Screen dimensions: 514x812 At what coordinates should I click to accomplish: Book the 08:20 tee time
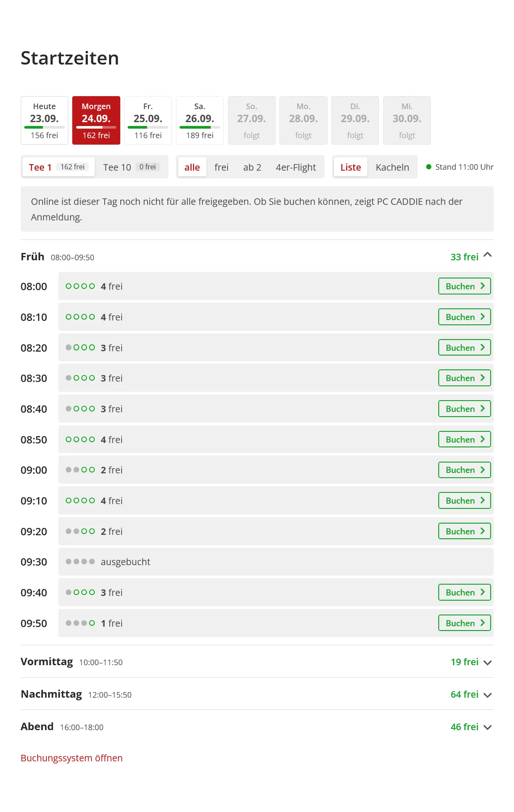tap(465, 348)
